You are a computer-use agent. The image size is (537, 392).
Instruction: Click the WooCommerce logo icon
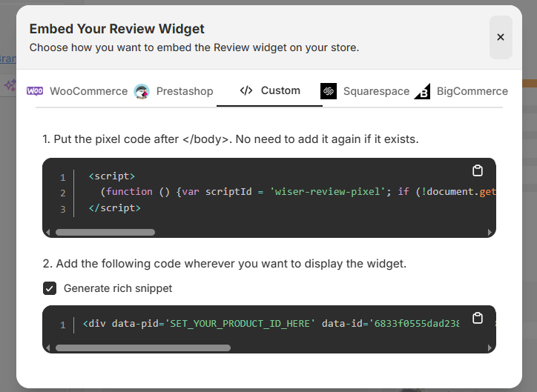point(35,91)
